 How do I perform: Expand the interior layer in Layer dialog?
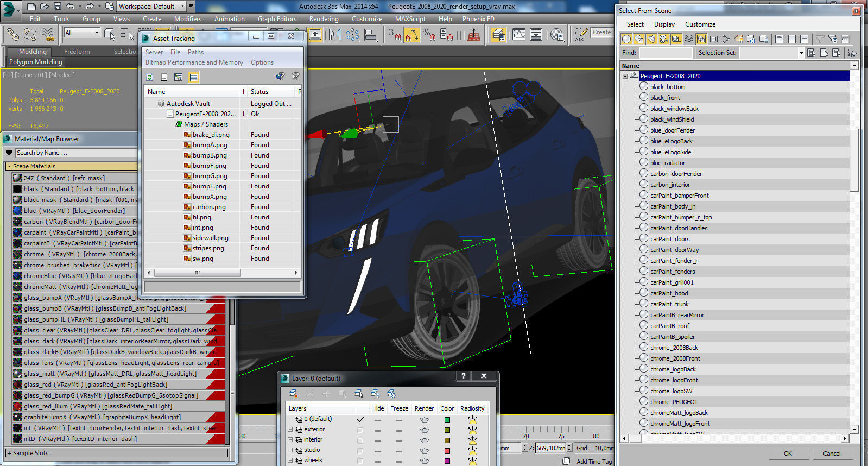290,440
